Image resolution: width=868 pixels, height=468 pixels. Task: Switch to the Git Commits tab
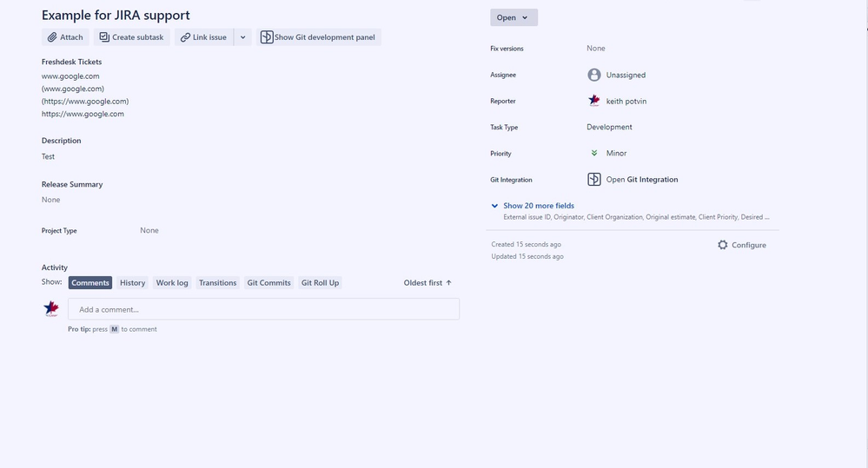(x=268, y=283)
